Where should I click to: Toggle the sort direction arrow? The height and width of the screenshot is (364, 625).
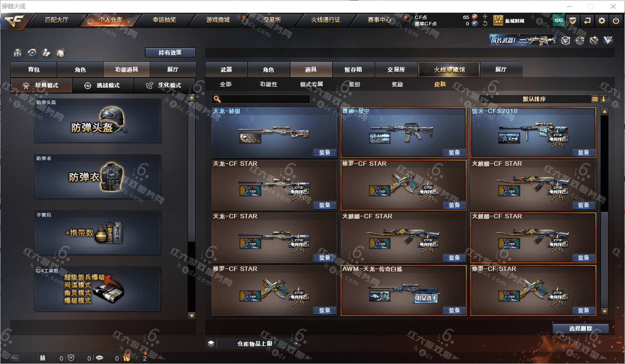tap(604, 99)
